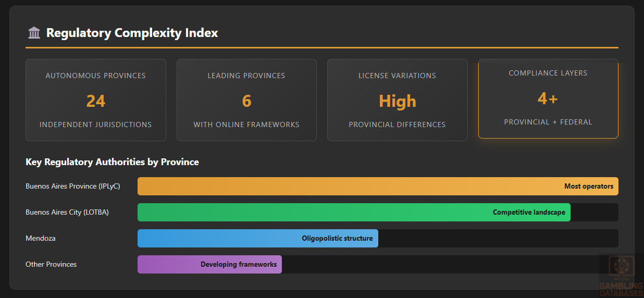Screen dimensions: 644x298
Task: Click the Gambling Databases watermark logo
Action: point(621,276)
